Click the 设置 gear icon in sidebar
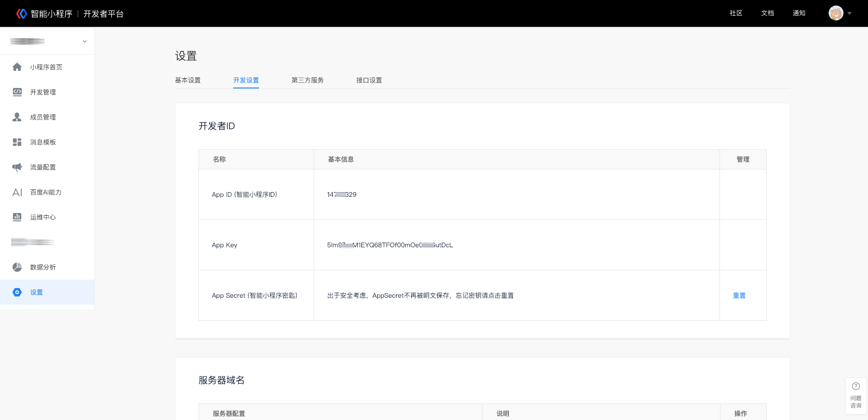 pyautogui.click(x=17, y=292)
